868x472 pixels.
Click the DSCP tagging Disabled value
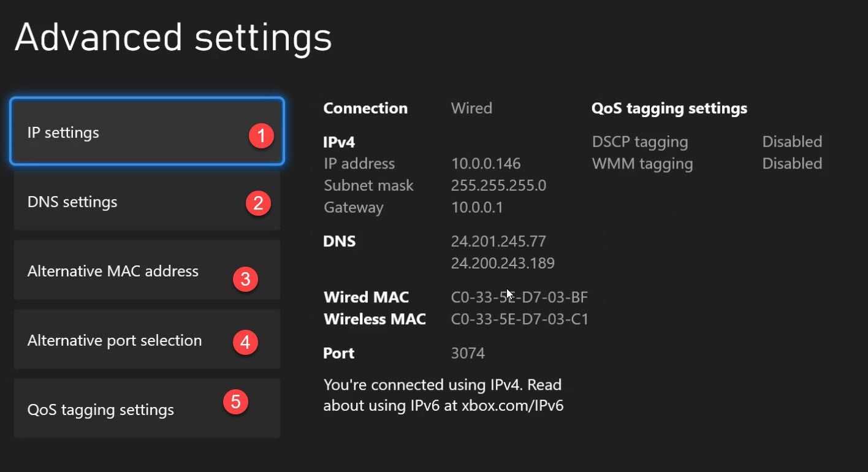pos(792,142)
